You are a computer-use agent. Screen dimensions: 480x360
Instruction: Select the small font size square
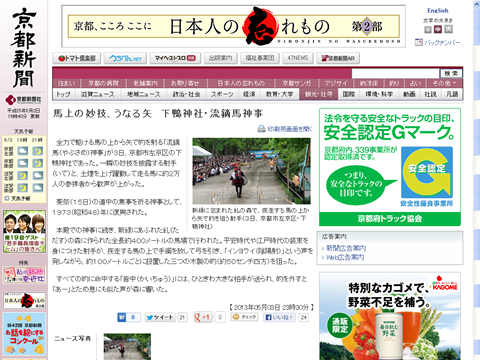point(428,30)
